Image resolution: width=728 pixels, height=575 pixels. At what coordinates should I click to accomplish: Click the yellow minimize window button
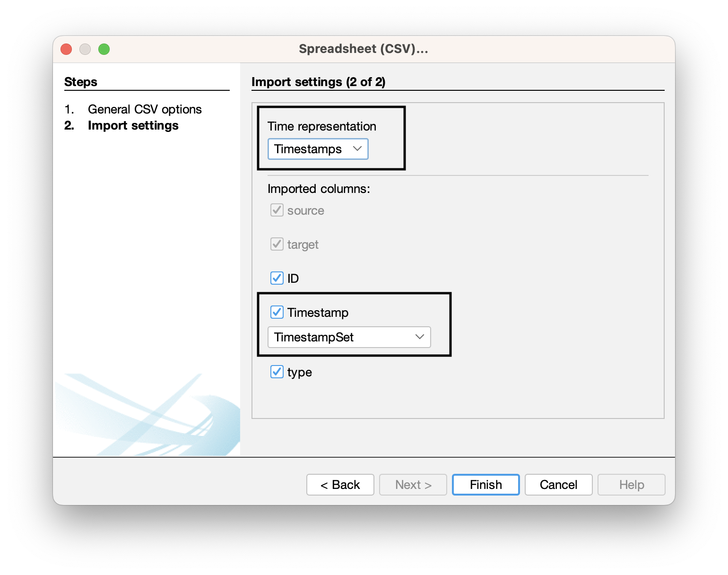(85, 49)
